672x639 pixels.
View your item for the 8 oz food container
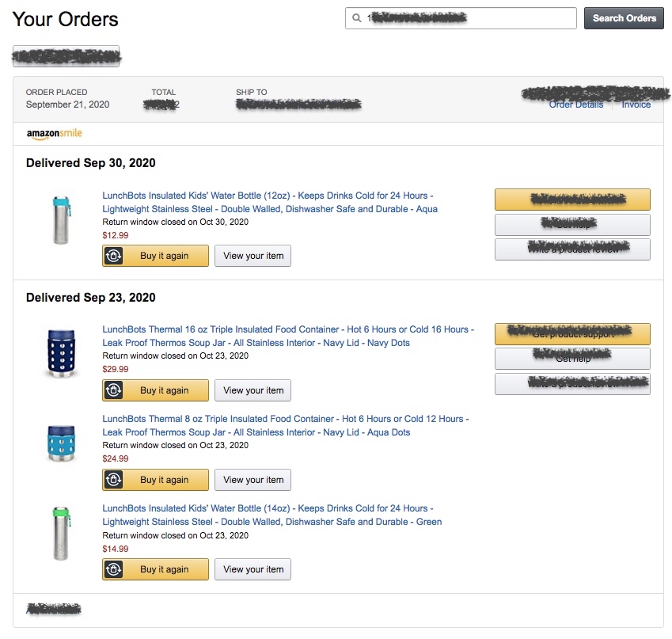[x=253, y=480]
